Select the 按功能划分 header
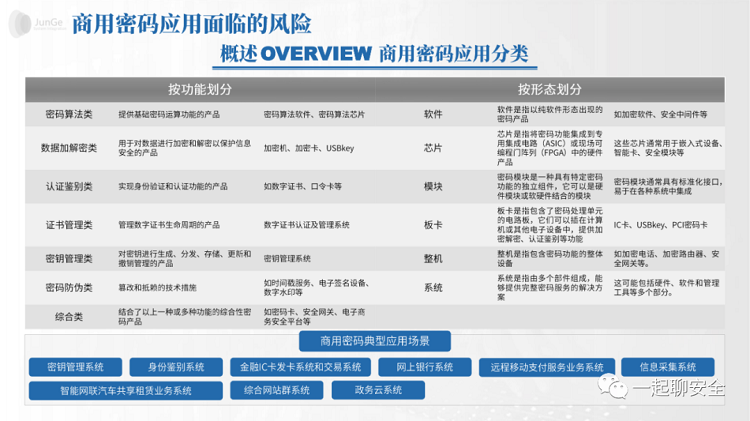This screenshot has width=750, height=421. [x=207, y=86]
